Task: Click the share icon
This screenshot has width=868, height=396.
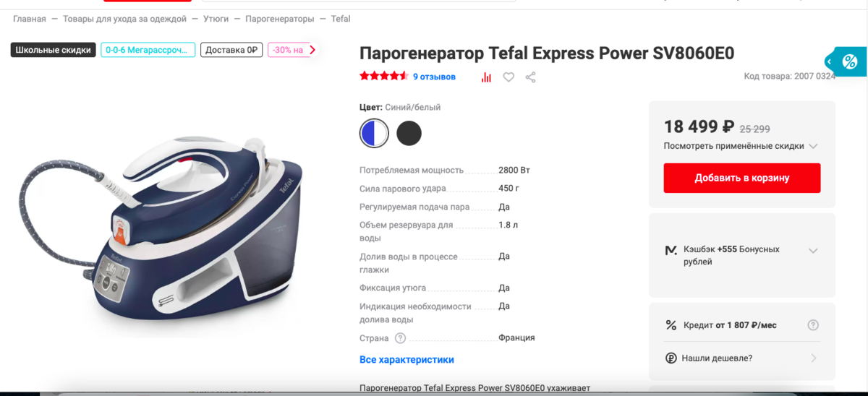Action: point(530,77)
